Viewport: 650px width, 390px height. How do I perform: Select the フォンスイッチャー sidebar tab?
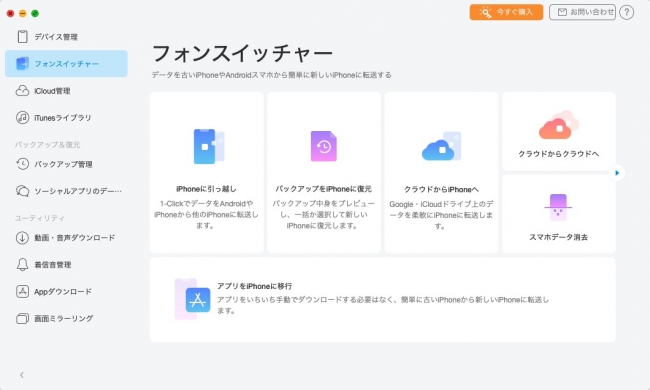coord(66,64)
